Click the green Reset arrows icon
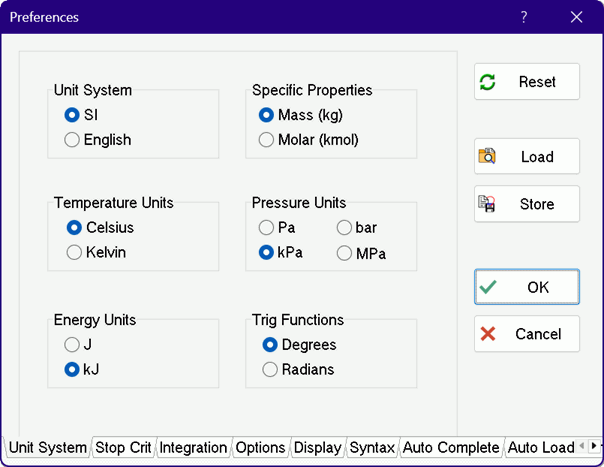This screenshot has width=604, height=467. pyautogui.click(x=488, y=82)
